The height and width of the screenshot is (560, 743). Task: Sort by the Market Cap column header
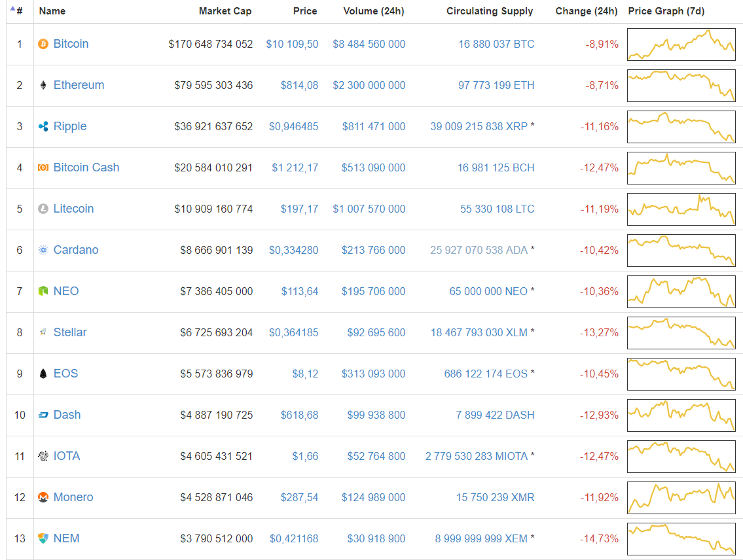point(225,11)
